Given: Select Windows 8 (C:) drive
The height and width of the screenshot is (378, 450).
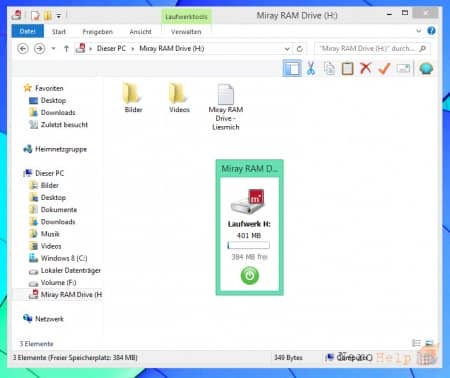Looking at the screenshot, I should coord(58,258).
